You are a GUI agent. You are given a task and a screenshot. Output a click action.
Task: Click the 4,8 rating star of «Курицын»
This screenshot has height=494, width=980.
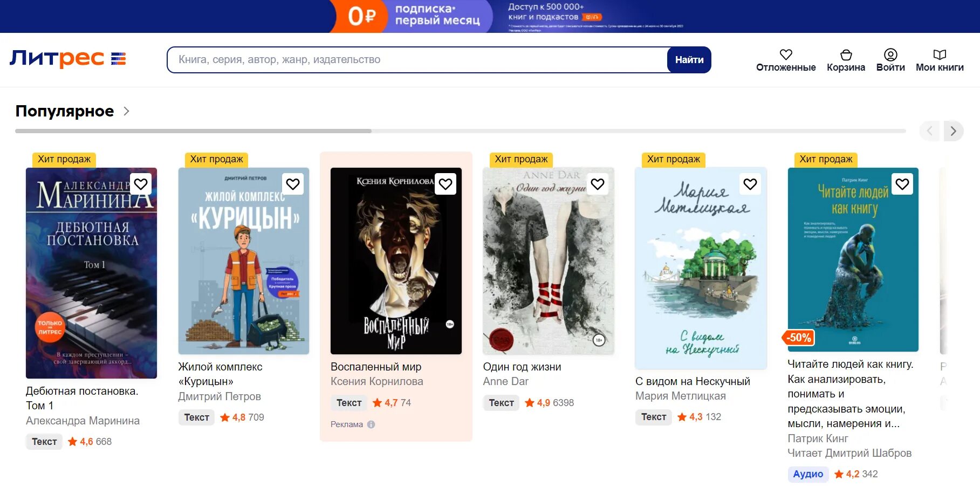(x=225, y=417)
